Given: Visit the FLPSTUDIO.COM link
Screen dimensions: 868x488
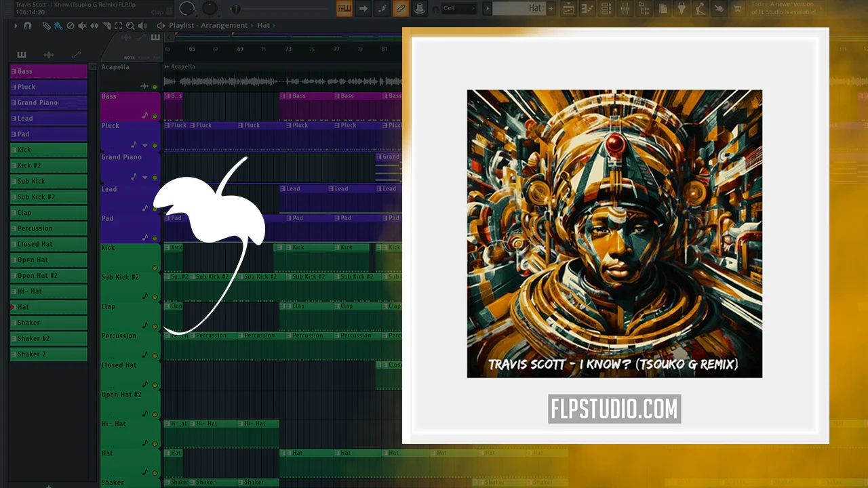Looking at the screenshot, I should click(x=614, y=409).
